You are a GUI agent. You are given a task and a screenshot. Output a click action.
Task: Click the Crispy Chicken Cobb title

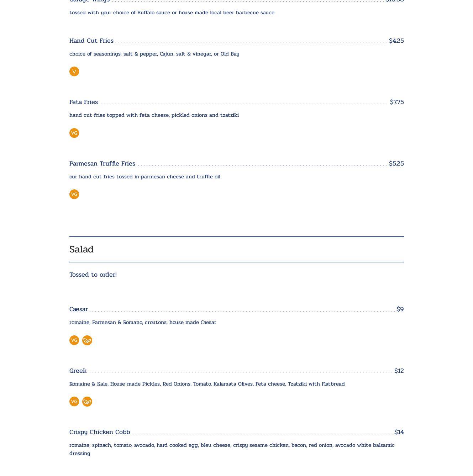click(100, 432)
